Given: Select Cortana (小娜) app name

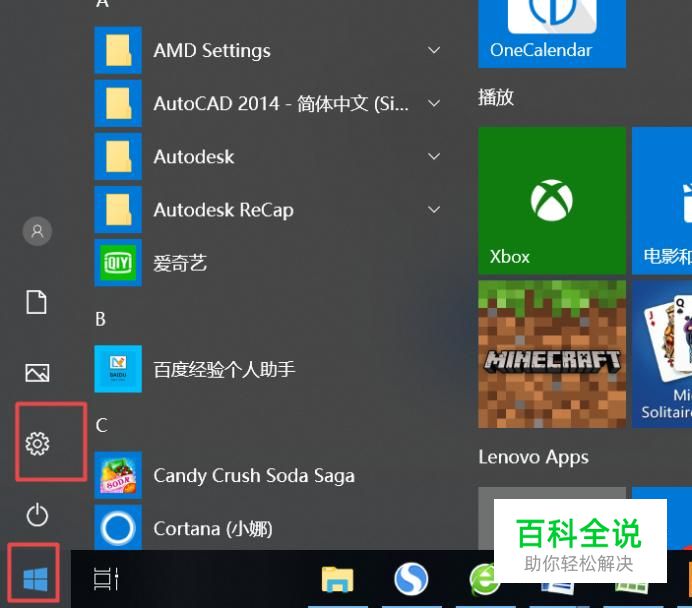Looking at the screenshot, I should [213, 529].
